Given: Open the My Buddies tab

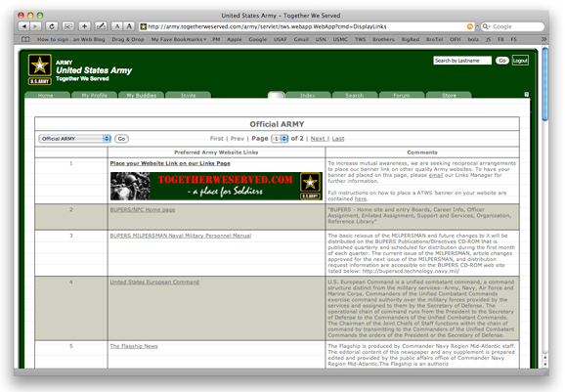Looking at the screenshot, I should click(x=141, y=95).
